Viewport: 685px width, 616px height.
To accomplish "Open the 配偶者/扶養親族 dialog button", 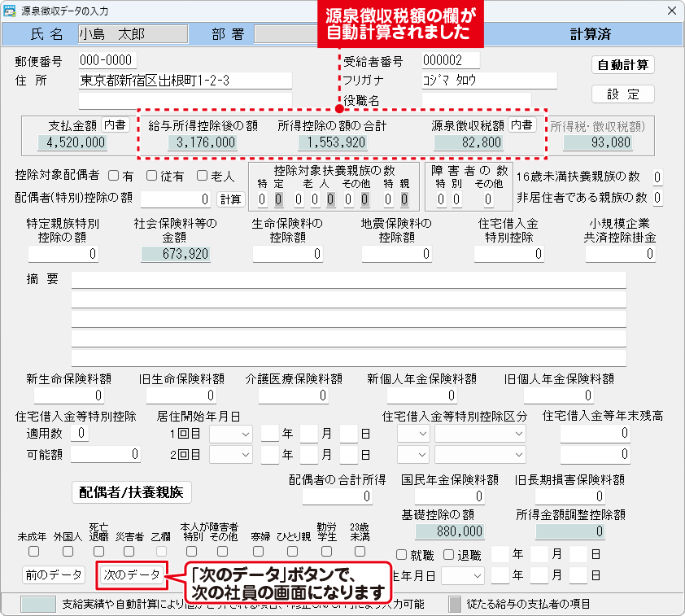I will click(132, 491).
